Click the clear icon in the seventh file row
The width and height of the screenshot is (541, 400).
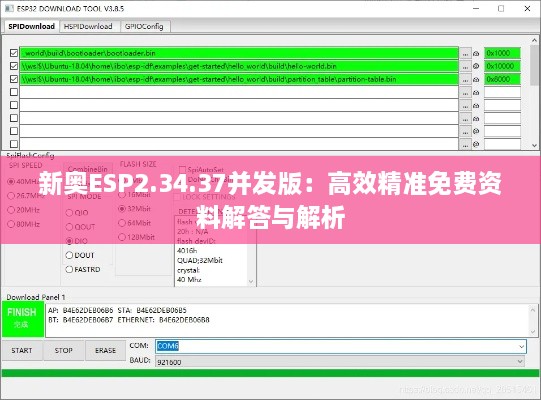[476, 131]
